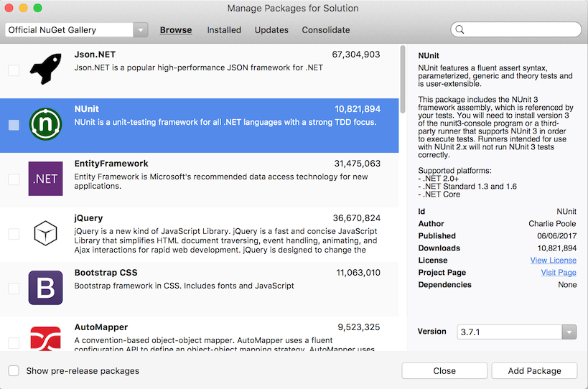The width and height of the screenshot is (588, 389).
Task: Tick the AutoMapper package checkbox
Action: point(14,343)
